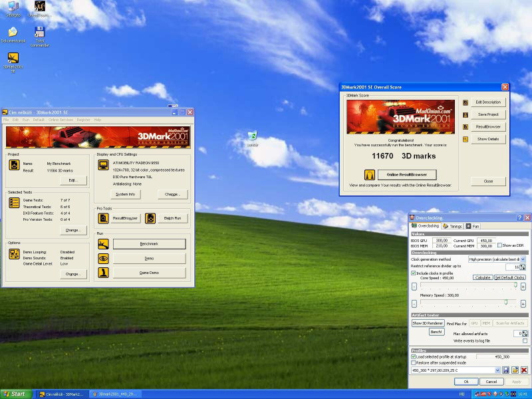Screen dimensions: 532x399
Task: Enable Restore after suspended mode checkbox
Action: pos(413,362)
